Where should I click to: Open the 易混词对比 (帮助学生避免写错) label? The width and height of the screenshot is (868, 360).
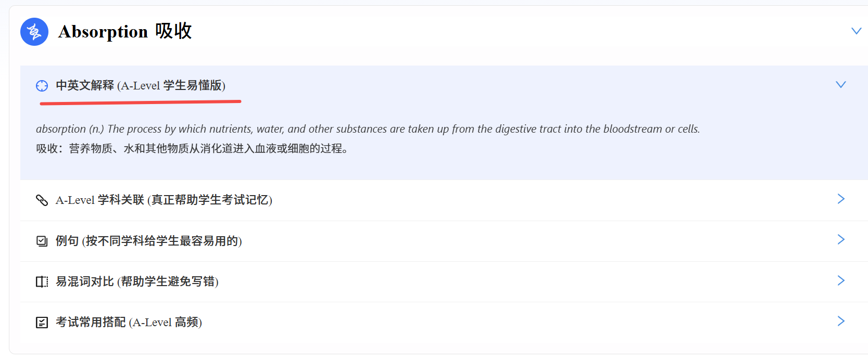point(137,281)
